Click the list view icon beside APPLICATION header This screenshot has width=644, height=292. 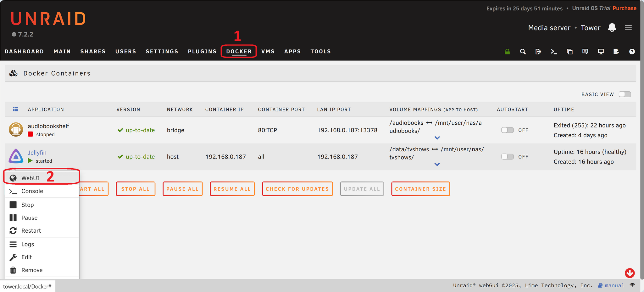[x=15, y=109]
